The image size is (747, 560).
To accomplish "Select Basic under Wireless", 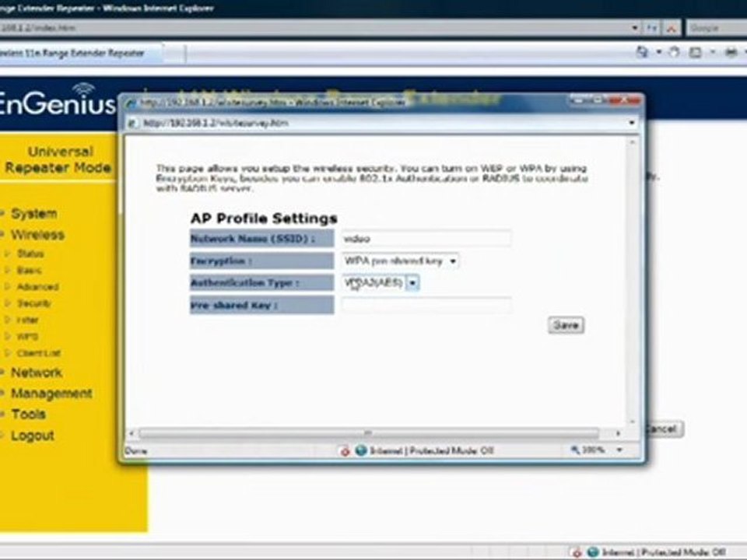I will (29, 271).
